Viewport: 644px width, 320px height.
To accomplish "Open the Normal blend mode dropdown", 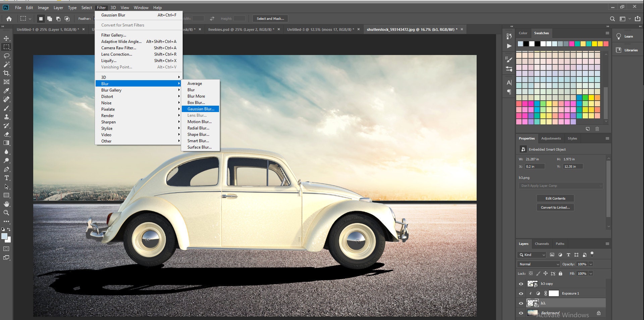I will (x=539, y=264).
